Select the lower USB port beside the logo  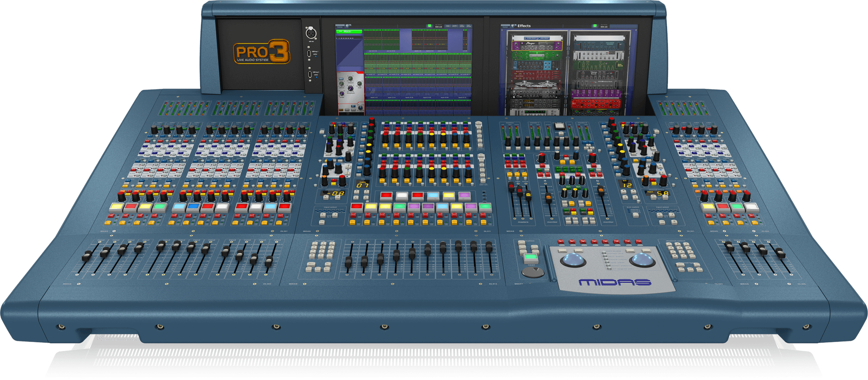309,75
